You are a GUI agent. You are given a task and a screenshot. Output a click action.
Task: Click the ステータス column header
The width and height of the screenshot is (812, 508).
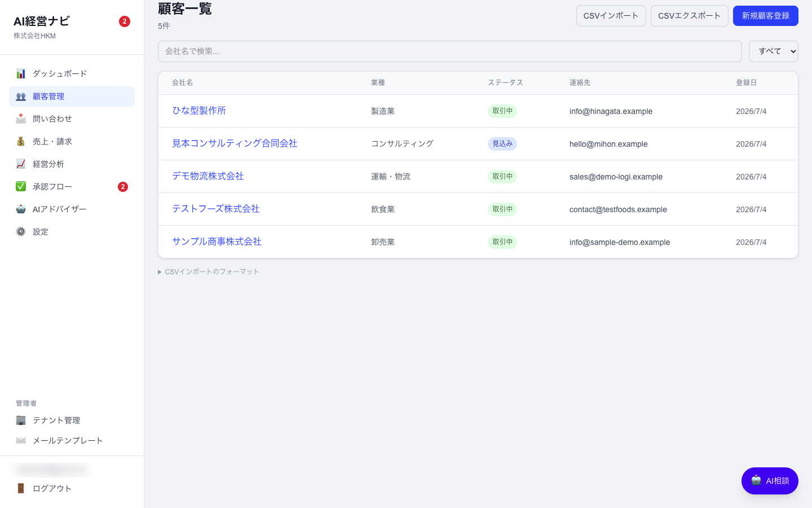tap(505, 83)
